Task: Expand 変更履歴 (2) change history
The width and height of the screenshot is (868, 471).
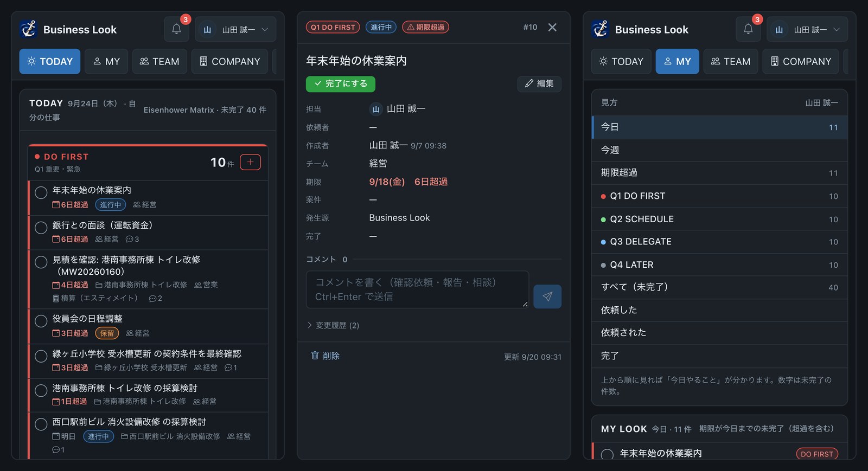Action: [x=333, y=325]
